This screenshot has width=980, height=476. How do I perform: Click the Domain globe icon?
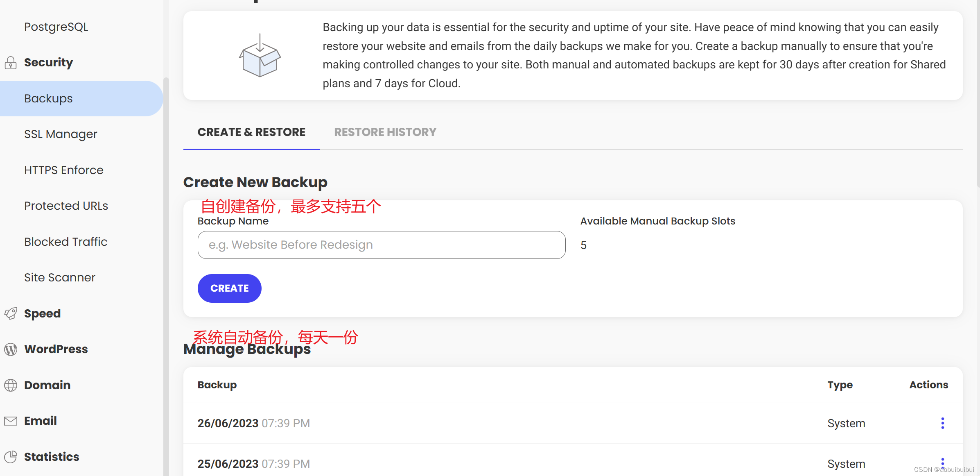[x=10, y=385]
